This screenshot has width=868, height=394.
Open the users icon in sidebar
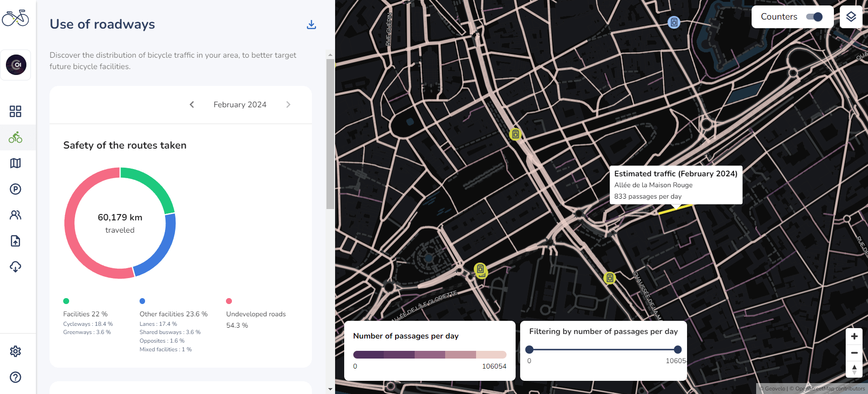coord(15,215)
